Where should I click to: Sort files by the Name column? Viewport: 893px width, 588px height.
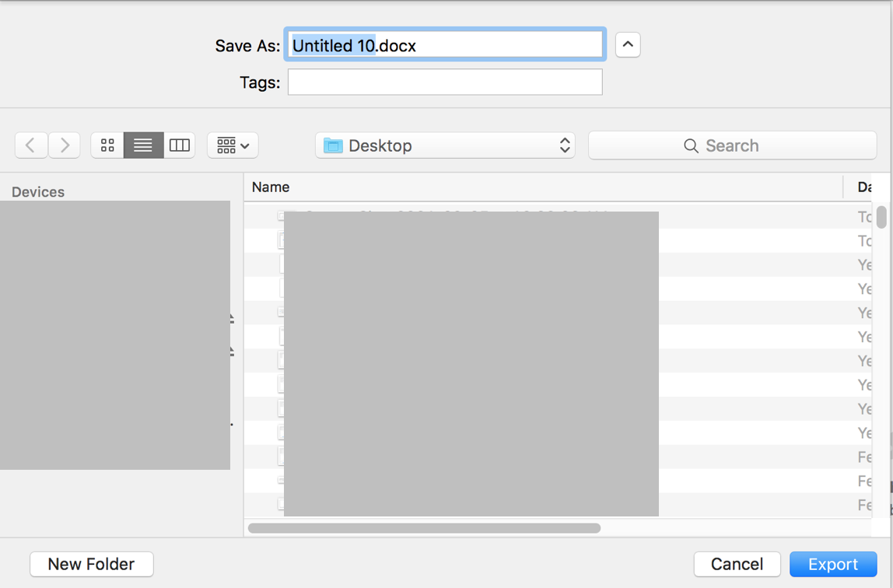coord(271,187)
